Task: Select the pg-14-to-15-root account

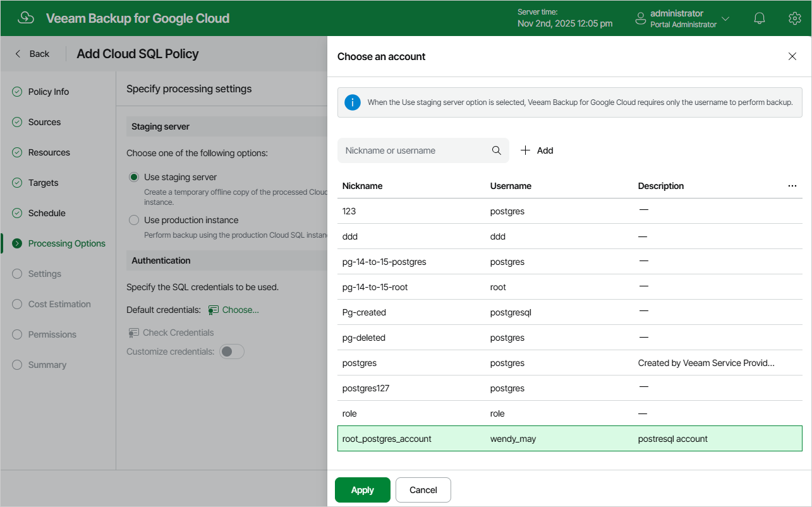Action: pos(570,287)
